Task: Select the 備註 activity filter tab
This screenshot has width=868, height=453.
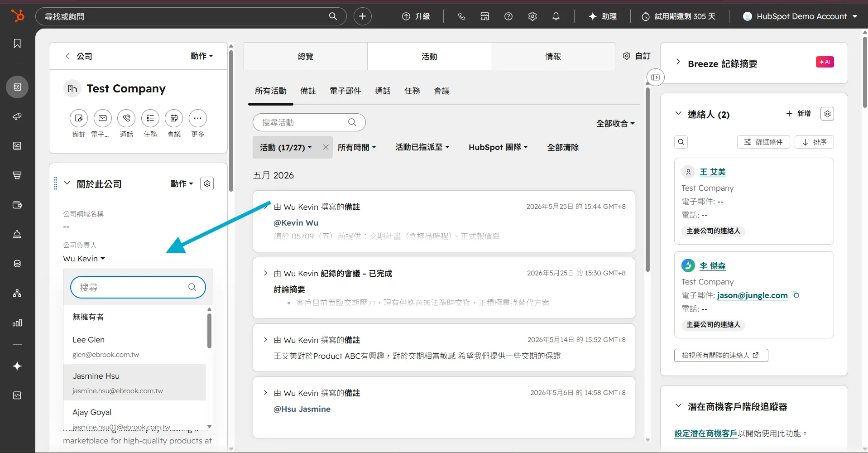Action: coord(308,91)
